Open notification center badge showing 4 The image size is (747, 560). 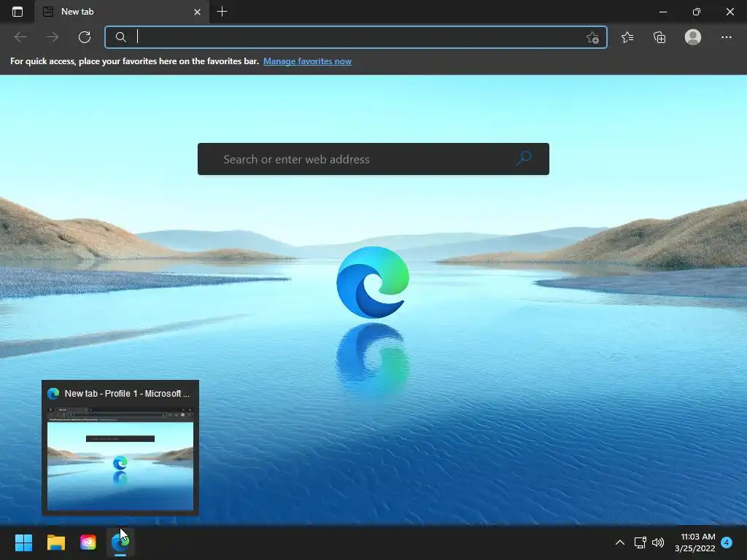pos(727,542)
